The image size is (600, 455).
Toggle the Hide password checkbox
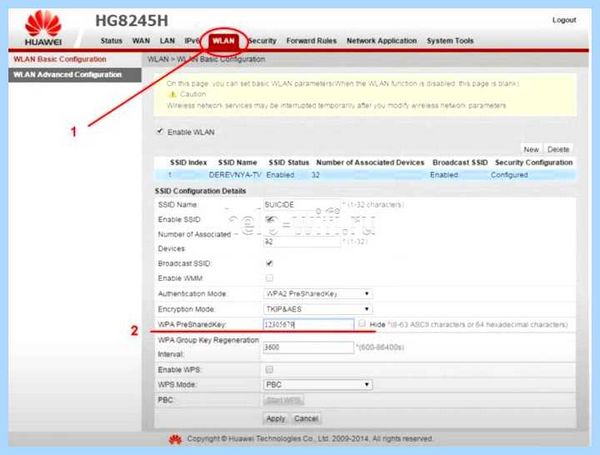(362, 324)
